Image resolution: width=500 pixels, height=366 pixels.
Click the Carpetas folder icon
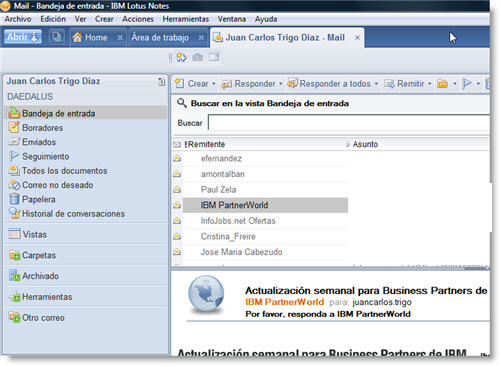point(15,255)
